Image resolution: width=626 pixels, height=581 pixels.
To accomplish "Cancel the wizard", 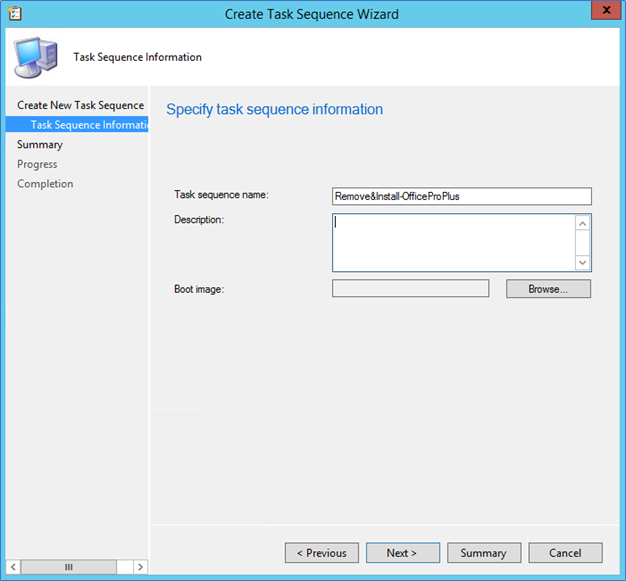I will (565, 553).
